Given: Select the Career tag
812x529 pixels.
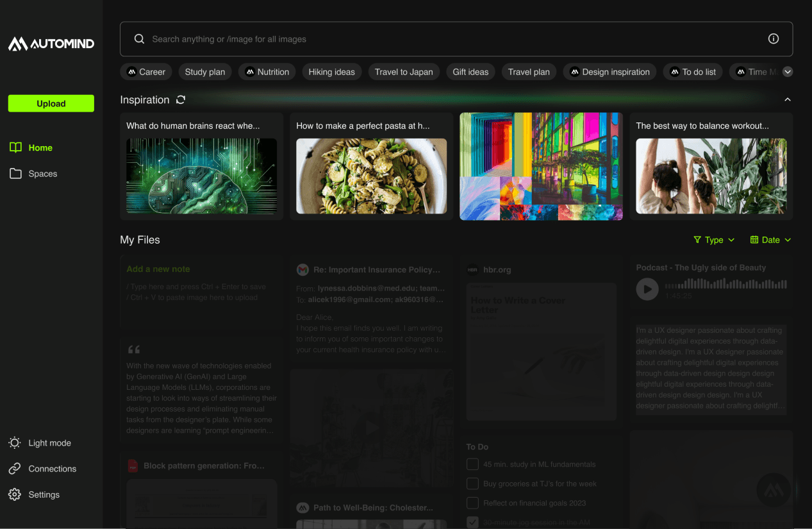Looking at the screenshot, I should [146, 72].
